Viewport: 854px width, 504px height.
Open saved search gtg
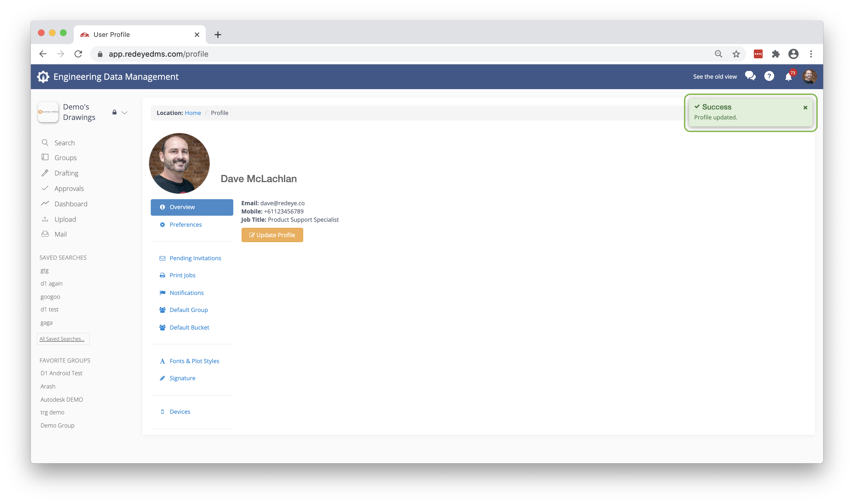(x=45, y=270)
